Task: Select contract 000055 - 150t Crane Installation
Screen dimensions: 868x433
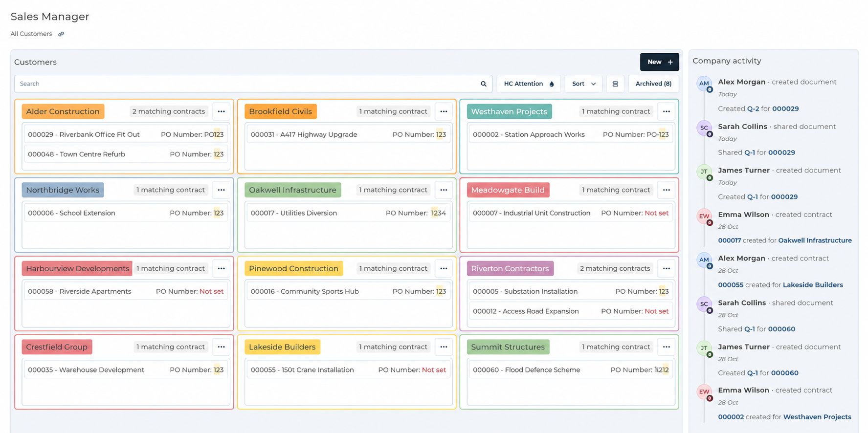Action: point(348,370)
